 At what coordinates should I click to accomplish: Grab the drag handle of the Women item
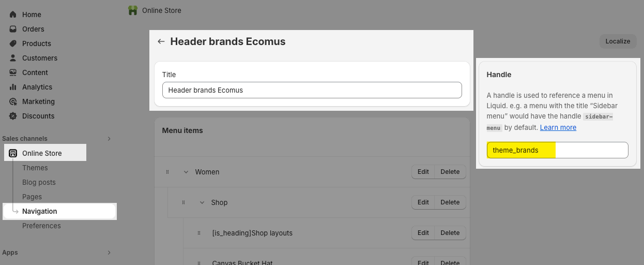pyautogui.click(x=167, y=172)
